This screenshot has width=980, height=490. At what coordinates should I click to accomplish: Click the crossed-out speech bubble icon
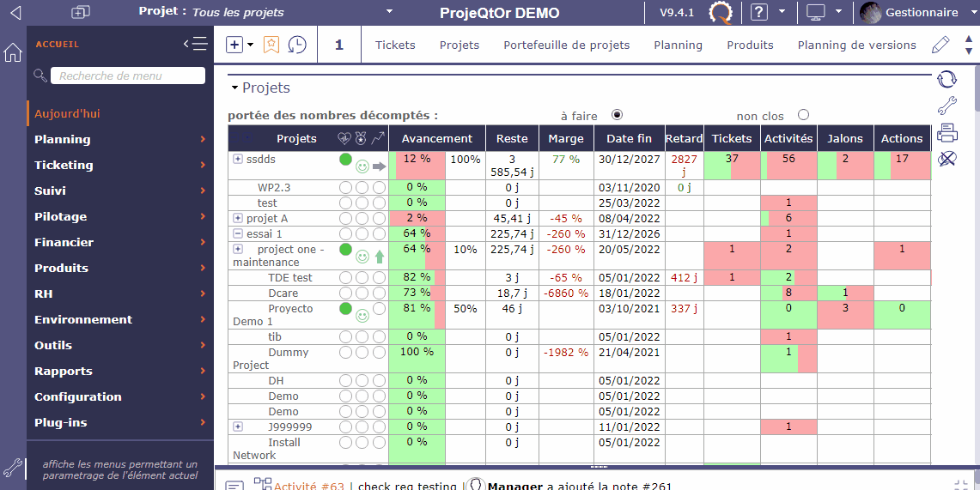coord(947,159)
